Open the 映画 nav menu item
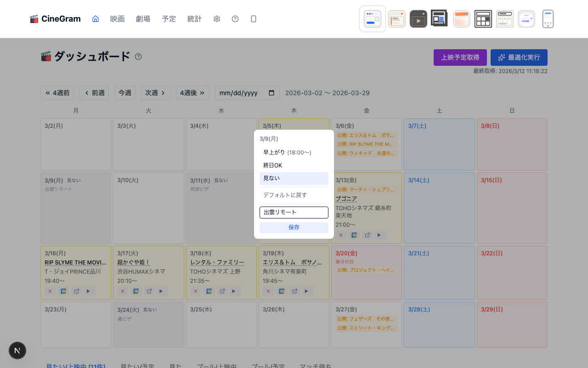 pyautogui.click(x=117, y=19)
